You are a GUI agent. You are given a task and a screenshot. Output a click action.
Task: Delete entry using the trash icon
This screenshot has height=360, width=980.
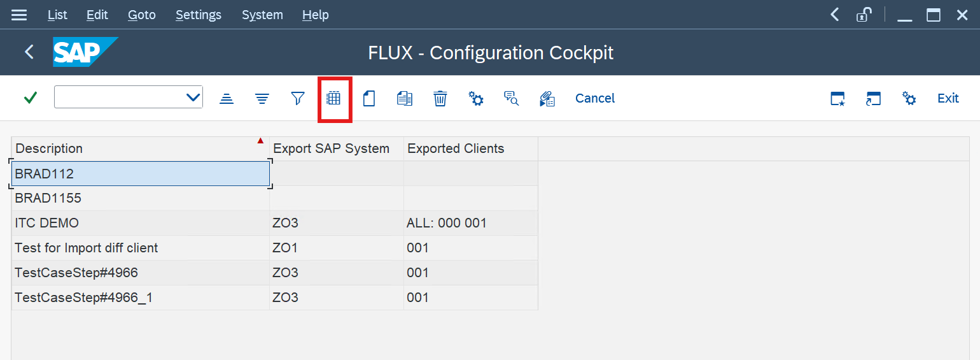point(440,98)
